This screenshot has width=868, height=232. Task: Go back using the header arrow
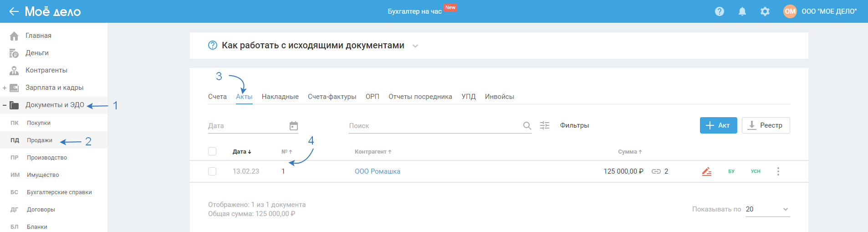click(14, 11)
